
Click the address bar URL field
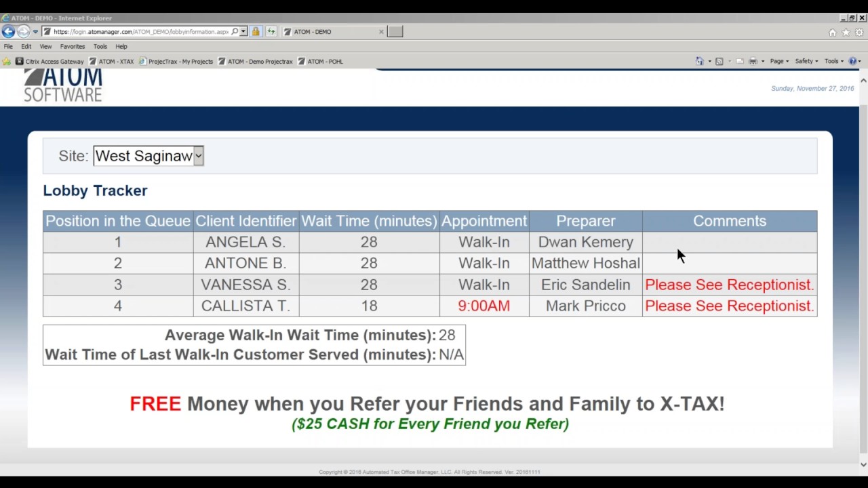point(141,32)
